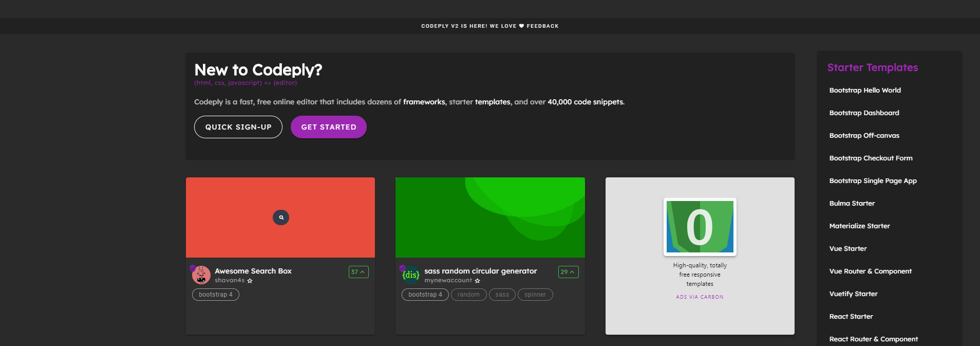
Task: Open React Router & Component template
Action: (x=873, y=339)
